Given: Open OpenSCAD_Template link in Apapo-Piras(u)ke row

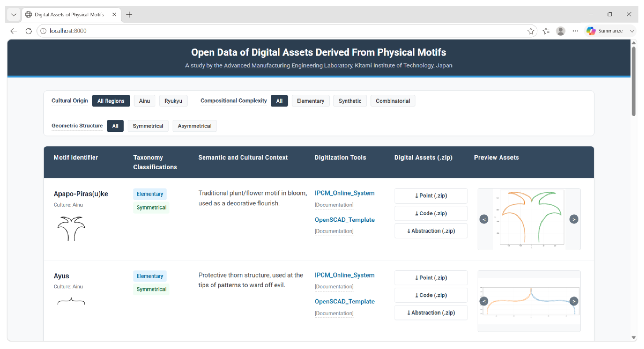Looking at the screenshot, I should (x=344, y=220).
